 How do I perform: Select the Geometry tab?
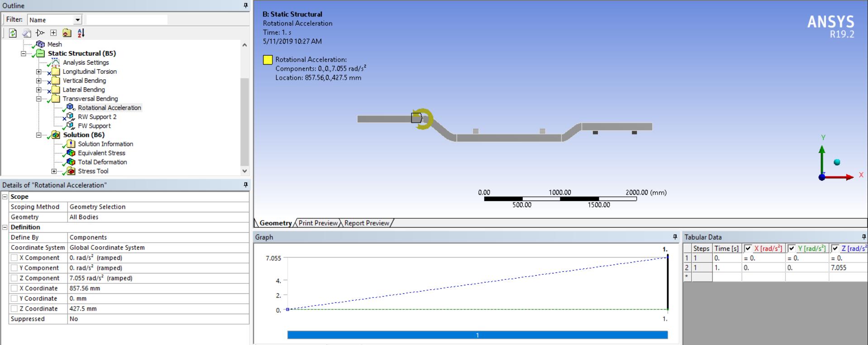pyautogui.click(x=275, y=223)
